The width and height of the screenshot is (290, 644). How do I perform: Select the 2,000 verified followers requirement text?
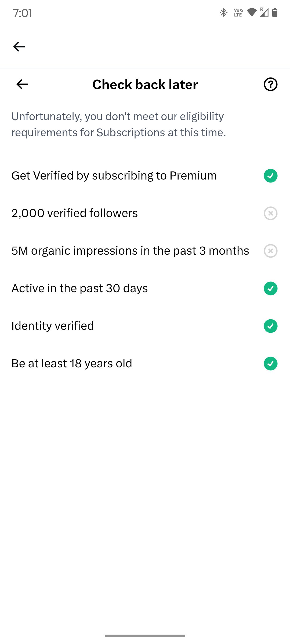(75, 213)
